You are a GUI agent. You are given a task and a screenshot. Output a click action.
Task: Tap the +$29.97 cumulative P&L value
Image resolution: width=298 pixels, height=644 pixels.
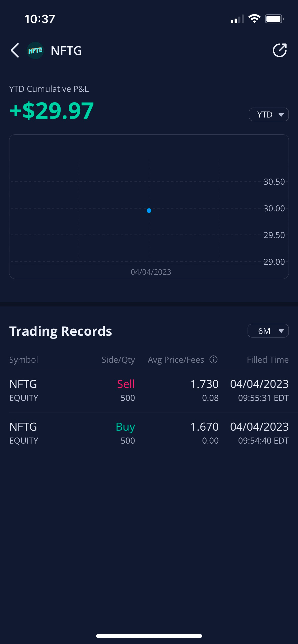click(x=52, y=110)
